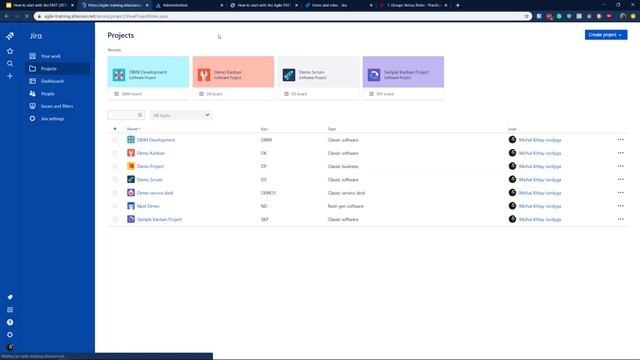Open the Notifications icon in the sidebar
This screenshot has height=360, width=640.
[x=10, y=297]
